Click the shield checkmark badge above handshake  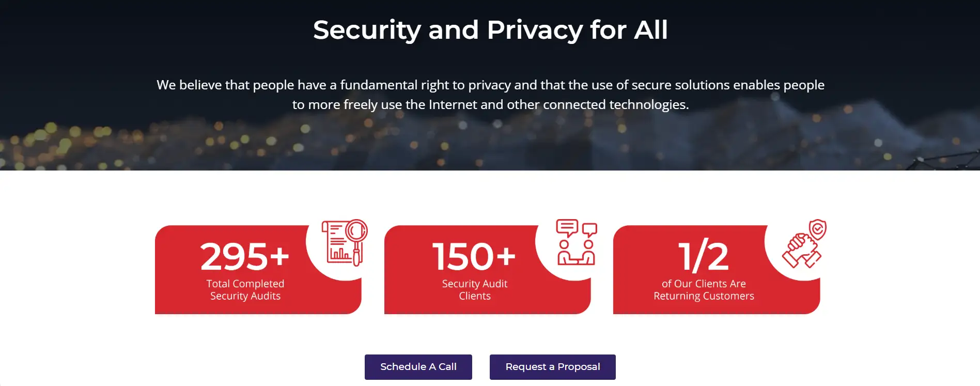point(818,228)
